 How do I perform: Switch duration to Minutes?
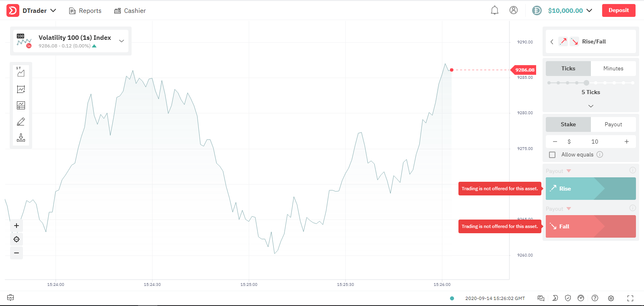pyautogui.click(x=613, y=69)
